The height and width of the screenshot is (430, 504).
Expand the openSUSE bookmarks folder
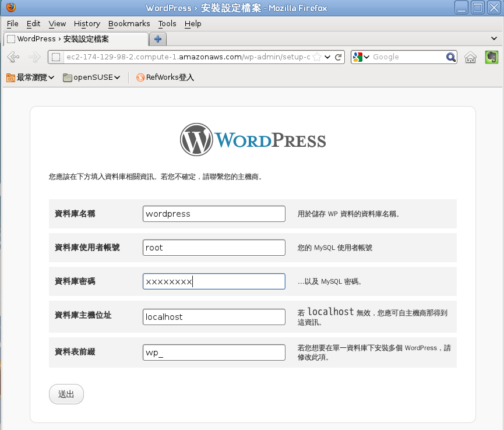tap(91, 77)
